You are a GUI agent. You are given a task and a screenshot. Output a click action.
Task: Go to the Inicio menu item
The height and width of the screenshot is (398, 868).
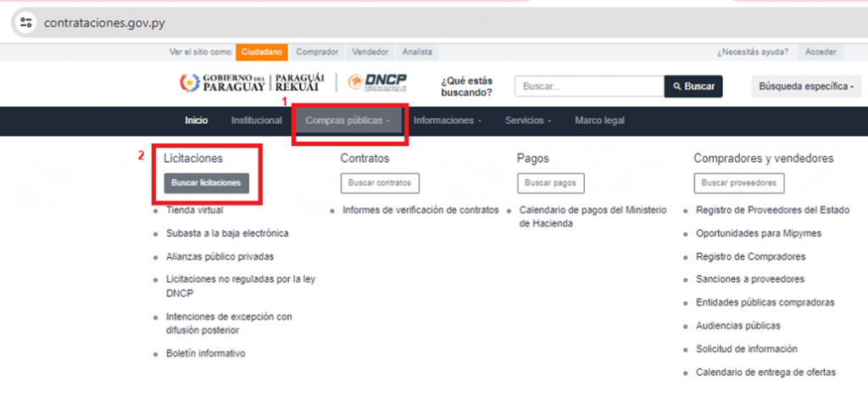pos(196,121)
